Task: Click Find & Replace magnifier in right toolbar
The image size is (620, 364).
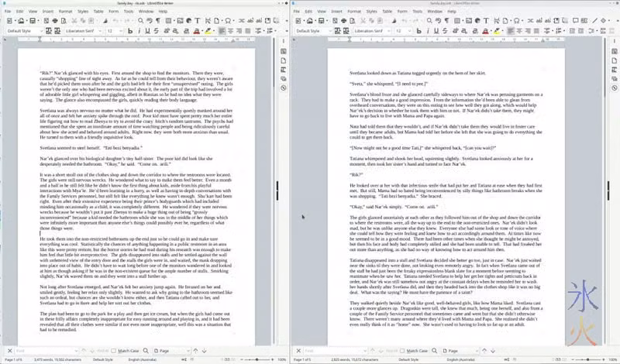Action: tap(429, 21)
